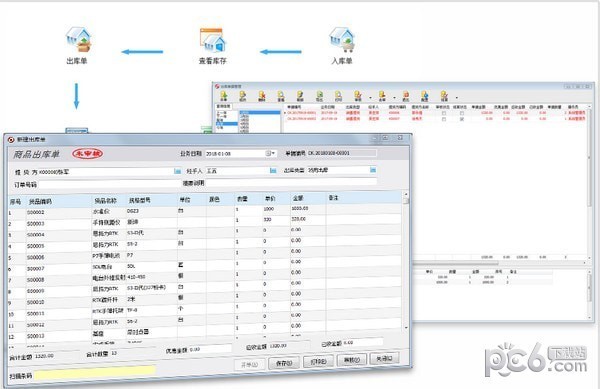Toggle 结算状态 checkbox in first red row of back window
Image resolution: width=600 pixels, height=389 pixels.
pos(461,113)
